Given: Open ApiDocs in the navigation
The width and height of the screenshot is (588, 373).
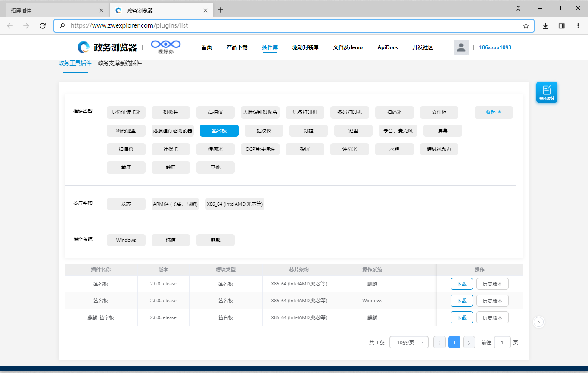Looking at the screenshot, I should click(388, 47).
